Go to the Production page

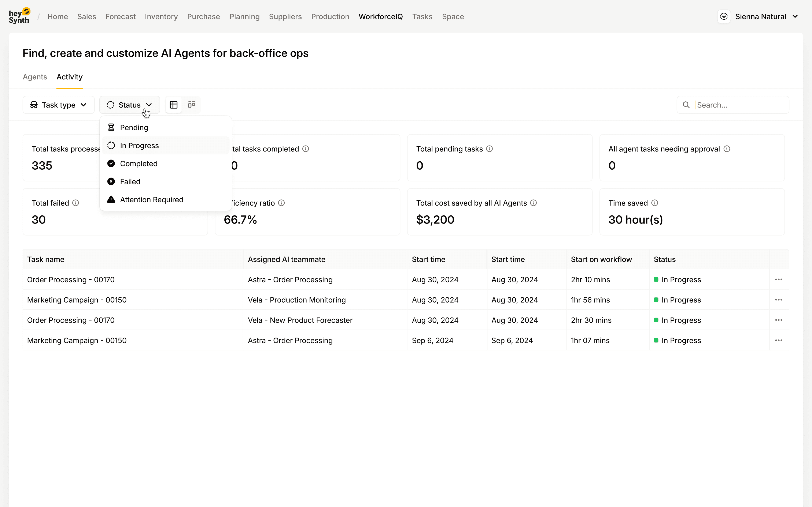coord(330,16)
